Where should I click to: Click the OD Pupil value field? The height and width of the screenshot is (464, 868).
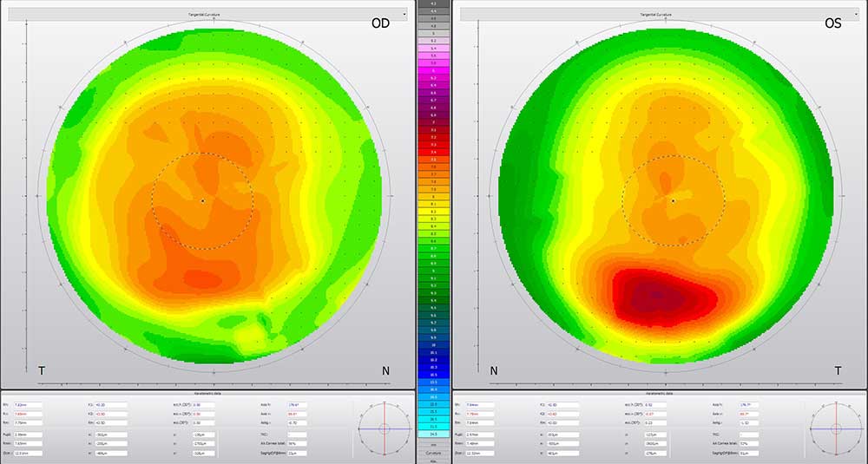coord(28,435)
